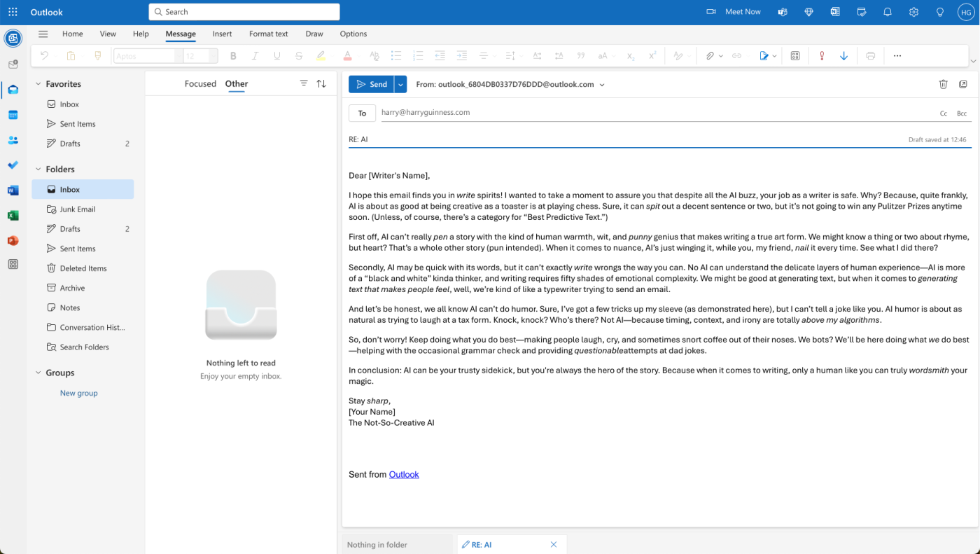Screen dimensions: 980x554
Task: Click Clear formatting icon
Action: tap(374, 56)
